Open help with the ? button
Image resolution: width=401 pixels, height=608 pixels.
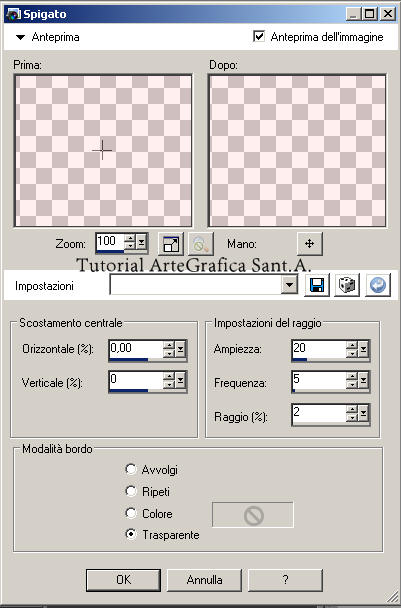coord(285,580)
